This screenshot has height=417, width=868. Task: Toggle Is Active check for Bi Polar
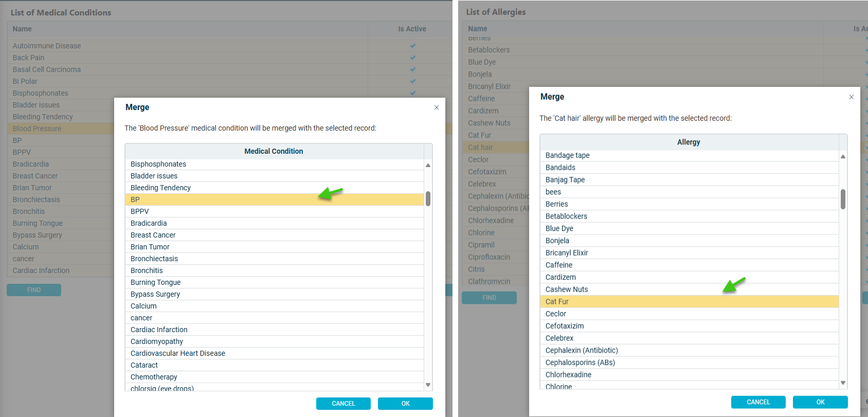pos(412,81)
